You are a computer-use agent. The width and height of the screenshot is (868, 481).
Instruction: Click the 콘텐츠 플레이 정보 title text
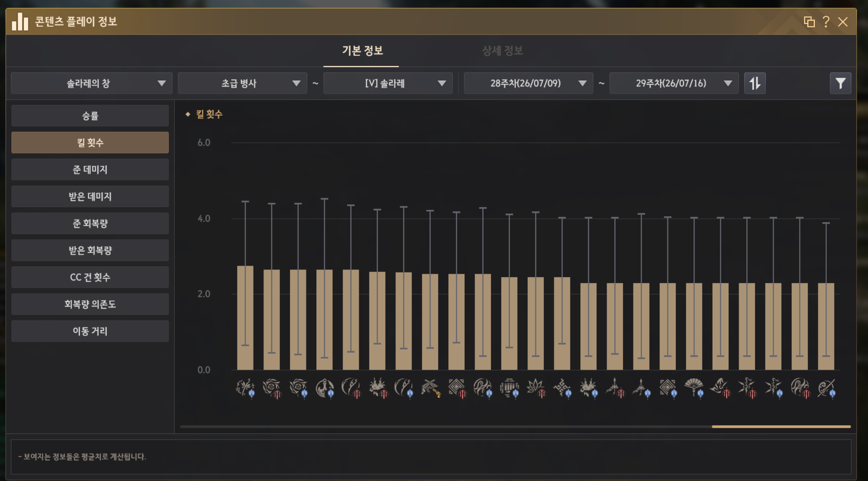tap(76, 22)
